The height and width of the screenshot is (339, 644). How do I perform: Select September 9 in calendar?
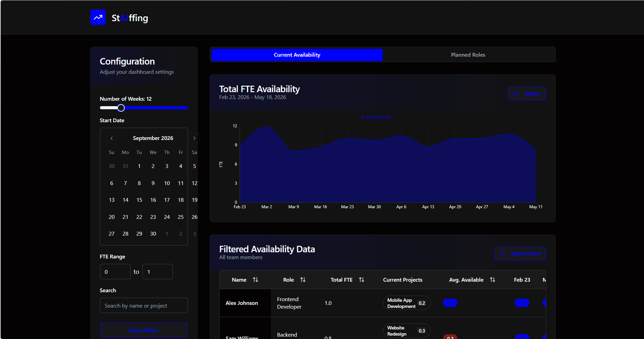[x=153, y=183]
